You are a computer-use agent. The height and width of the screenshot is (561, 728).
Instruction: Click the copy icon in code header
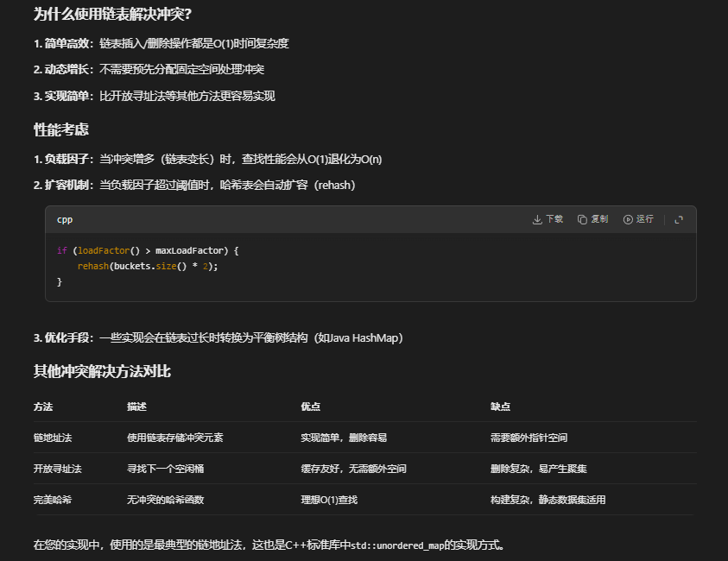tap(582, 219)
